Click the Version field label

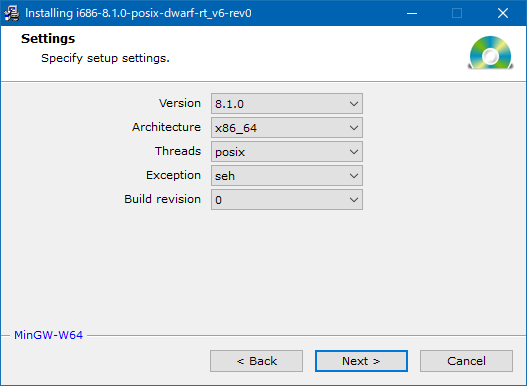click(x=180, y=103)
